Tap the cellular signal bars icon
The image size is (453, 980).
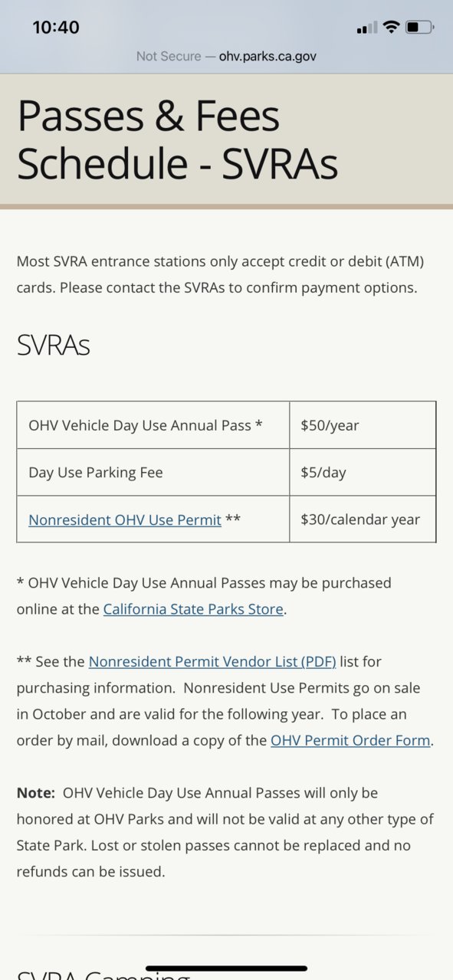pos(368,28)
